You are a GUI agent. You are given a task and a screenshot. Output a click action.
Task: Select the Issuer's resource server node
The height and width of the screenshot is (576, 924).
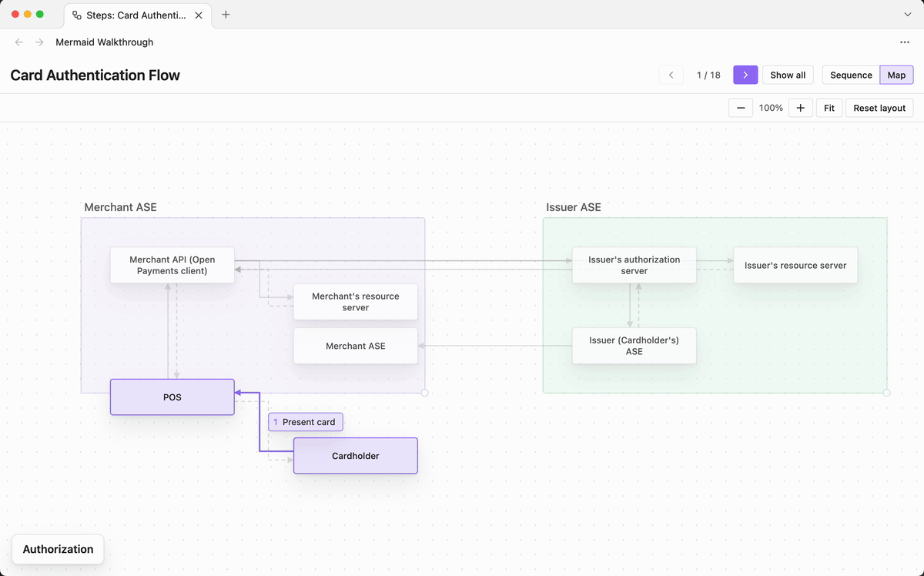coord(795,265)
